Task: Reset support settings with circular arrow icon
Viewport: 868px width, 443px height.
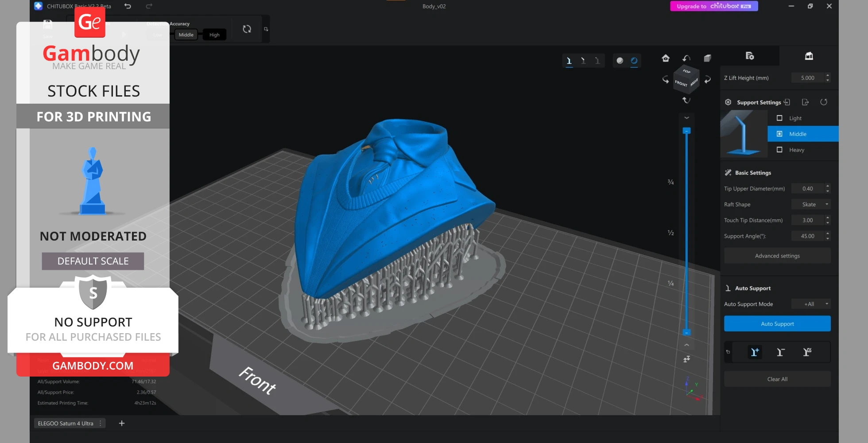Action: tap(824, 102)
